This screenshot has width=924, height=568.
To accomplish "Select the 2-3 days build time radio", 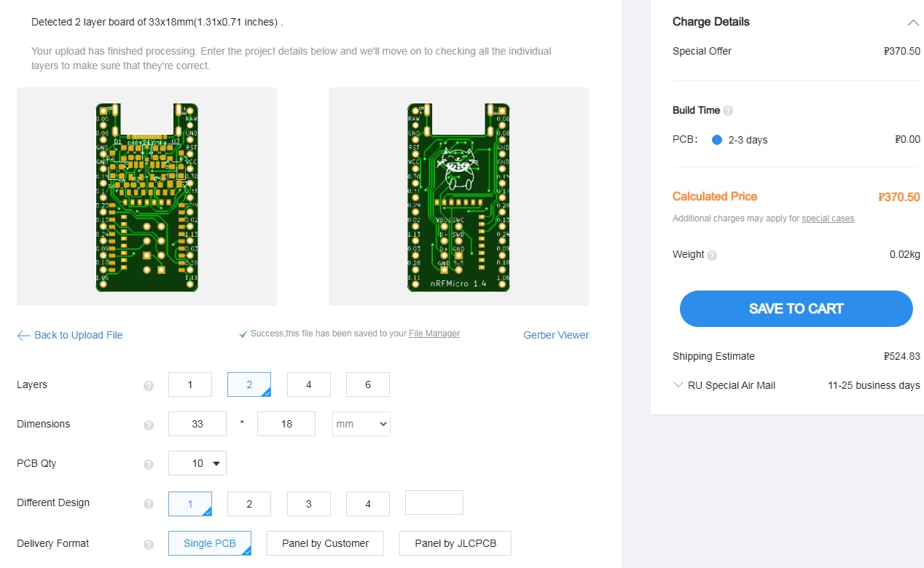I will pos(716,140).
